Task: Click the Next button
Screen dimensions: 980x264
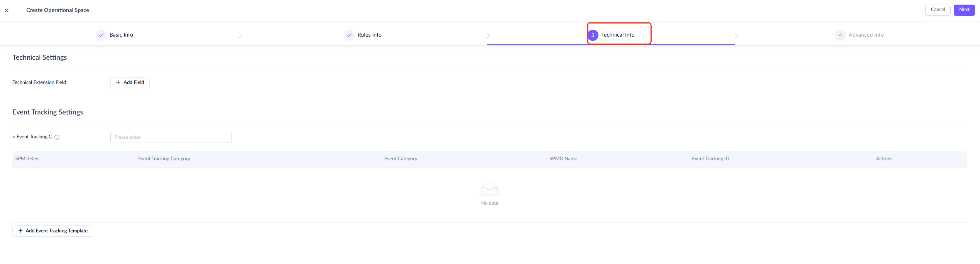Action: 964,10
